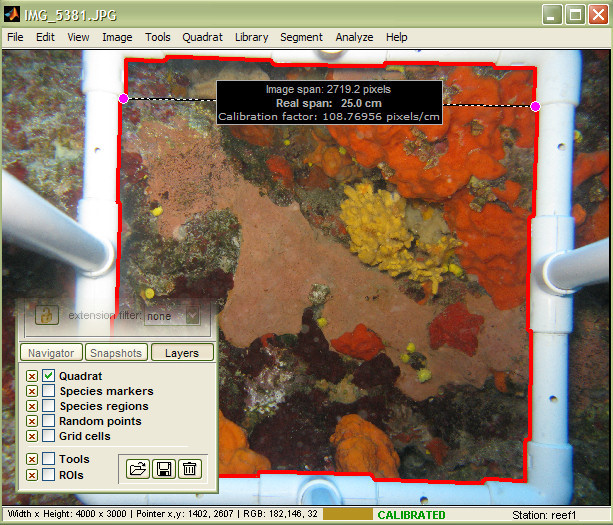Switch to the Navigator tab
613x525 pixels.
(x=50, y=353)
